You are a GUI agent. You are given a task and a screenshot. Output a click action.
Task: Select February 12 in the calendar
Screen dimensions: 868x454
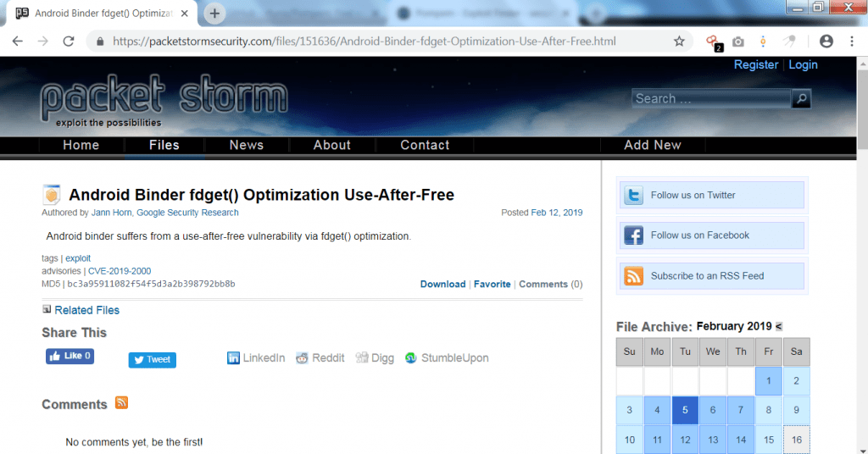[685, 440]
